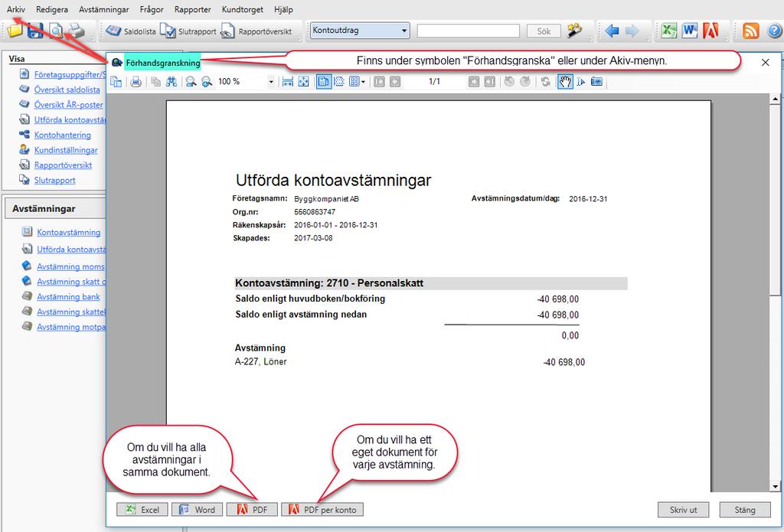This screenshot has width=784, height=532.
Task: Open the Hjälp menu
Action: 283,9
